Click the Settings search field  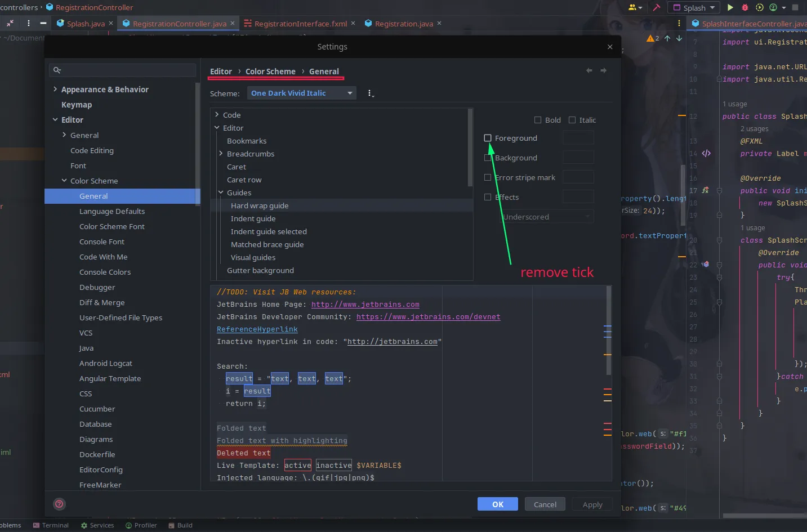coord(123,70)
